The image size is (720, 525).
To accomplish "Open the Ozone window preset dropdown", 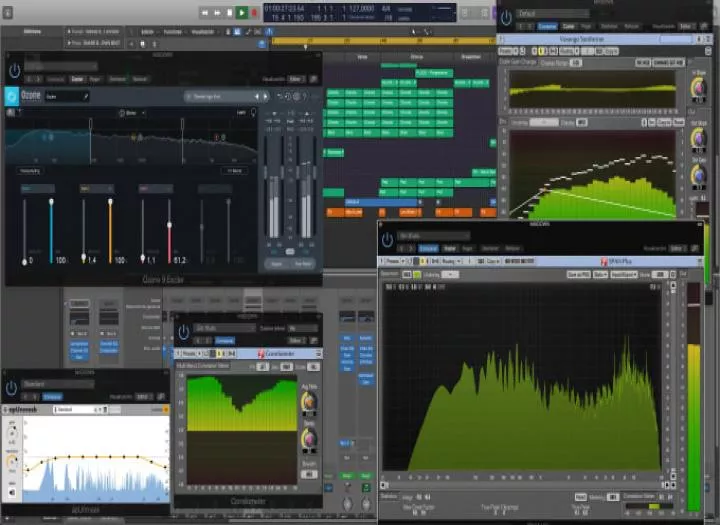I will (x=61, y=67).
